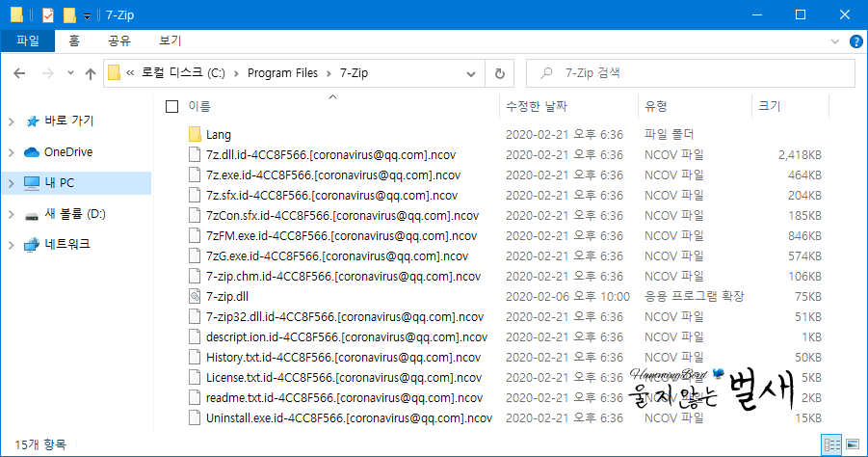Go back with the Back arrow
The height and width of the screenshot is (457, 868).
tap(19, 73)
